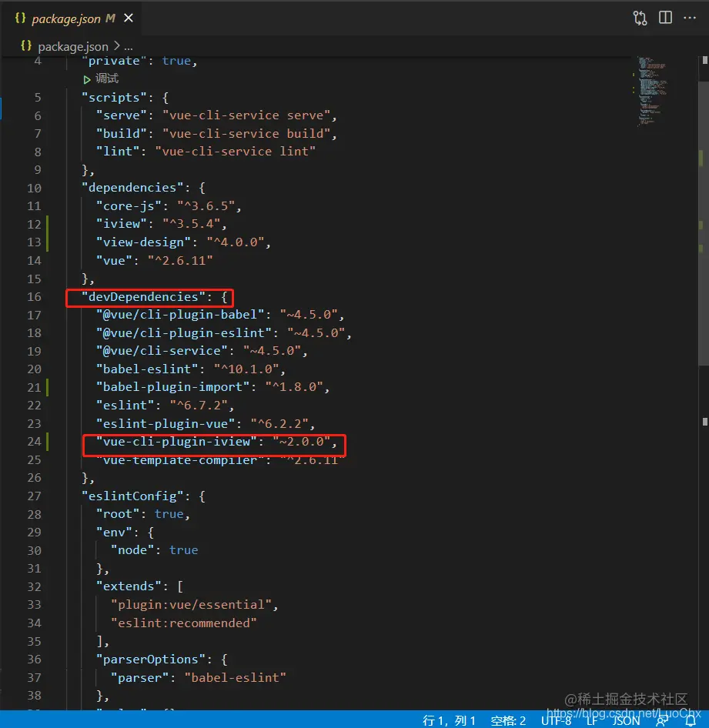Click the "build" script entry

coord(216,134)
